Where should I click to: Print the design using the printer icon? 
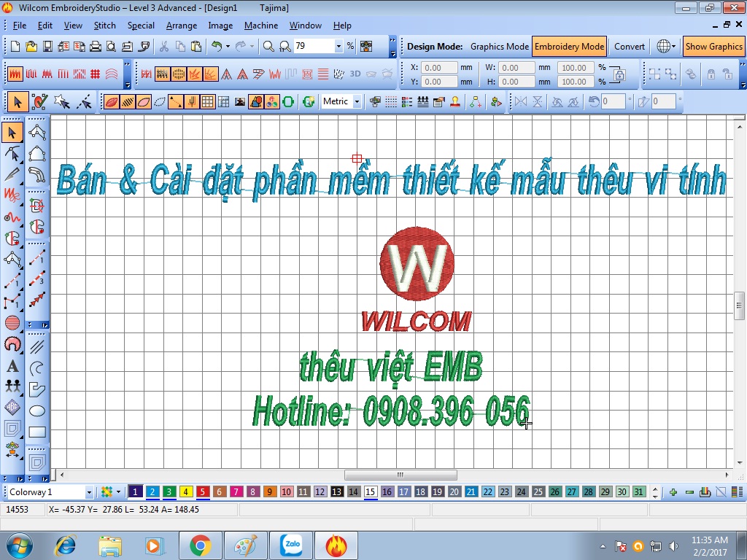(96, 46)
